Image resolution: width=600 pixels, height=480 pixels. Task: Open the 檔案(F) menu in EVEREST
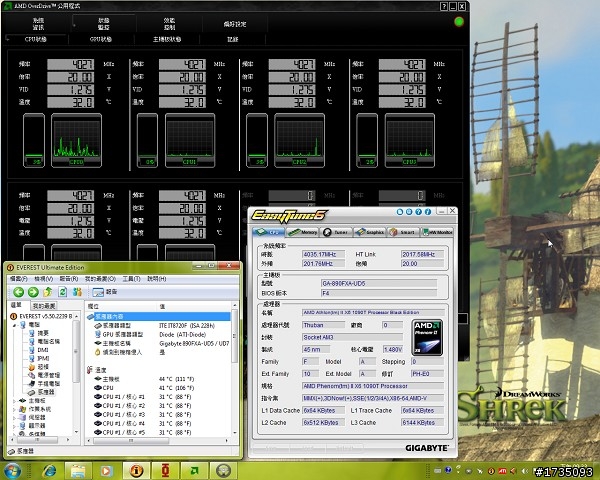point(19,279)
